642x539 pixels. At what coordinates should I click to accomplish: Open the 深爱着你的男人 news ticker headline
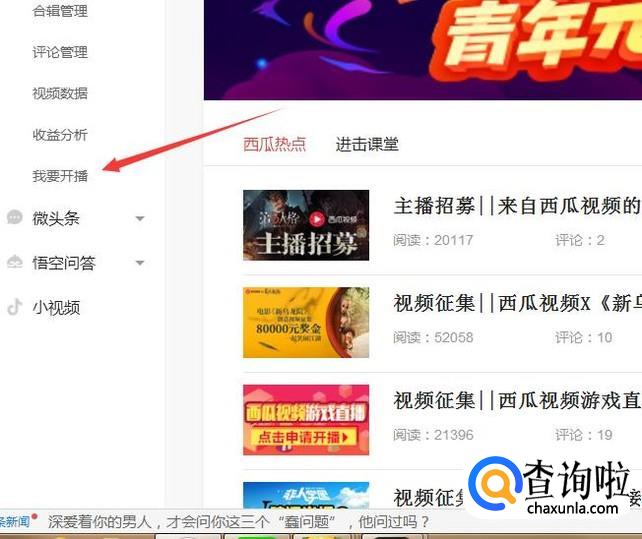tap(238, 522)
